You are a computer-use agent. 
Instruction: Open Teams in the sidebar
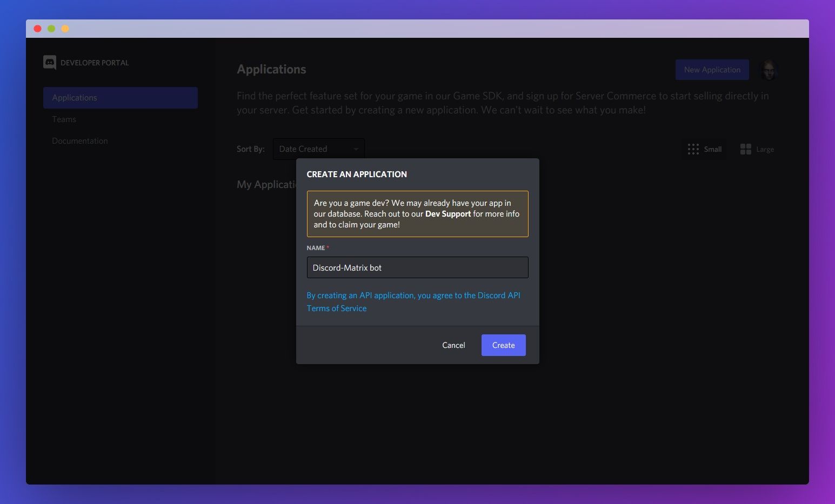click(64, 119)
